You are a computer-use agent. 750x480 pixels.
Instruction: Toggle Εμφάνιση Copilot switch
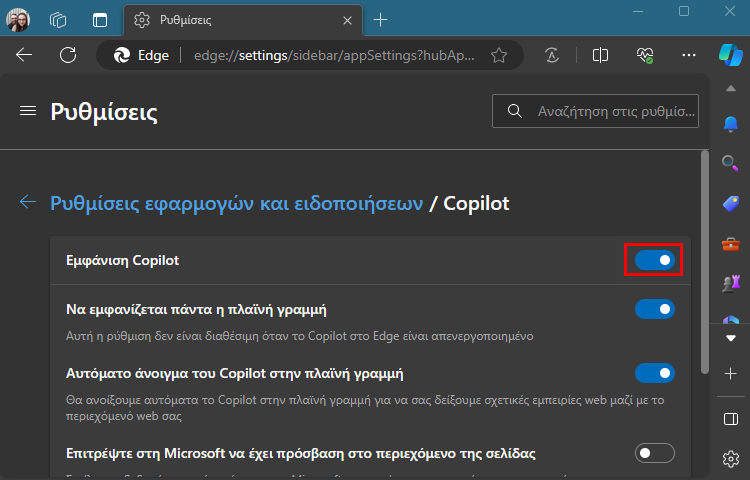655,260
